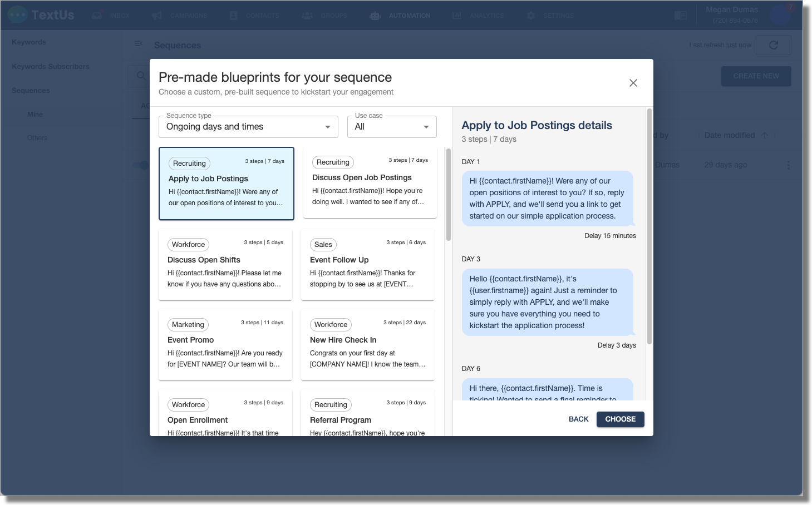Open Settings with the gear icon
812x505 pixels.
(x=530, y=15)
